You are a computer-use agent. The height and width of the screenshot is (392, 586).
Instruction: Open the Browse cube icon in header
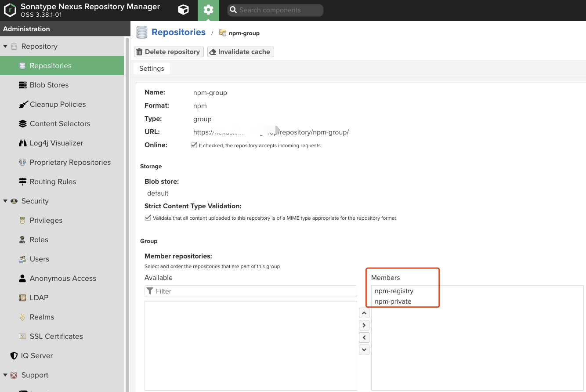point(183,10)
